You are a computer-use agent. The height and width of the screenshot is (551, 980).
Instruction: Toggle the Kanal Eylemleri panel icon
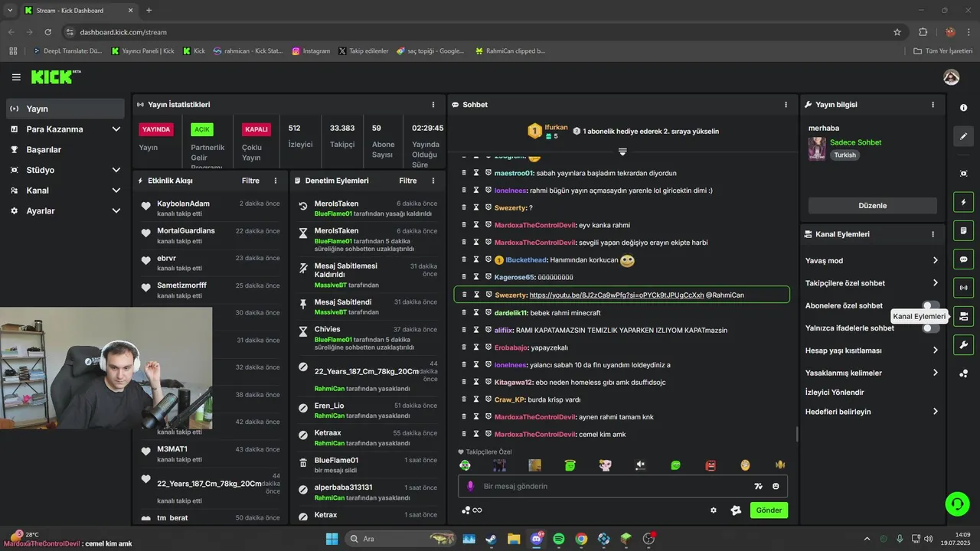(963, 316)
